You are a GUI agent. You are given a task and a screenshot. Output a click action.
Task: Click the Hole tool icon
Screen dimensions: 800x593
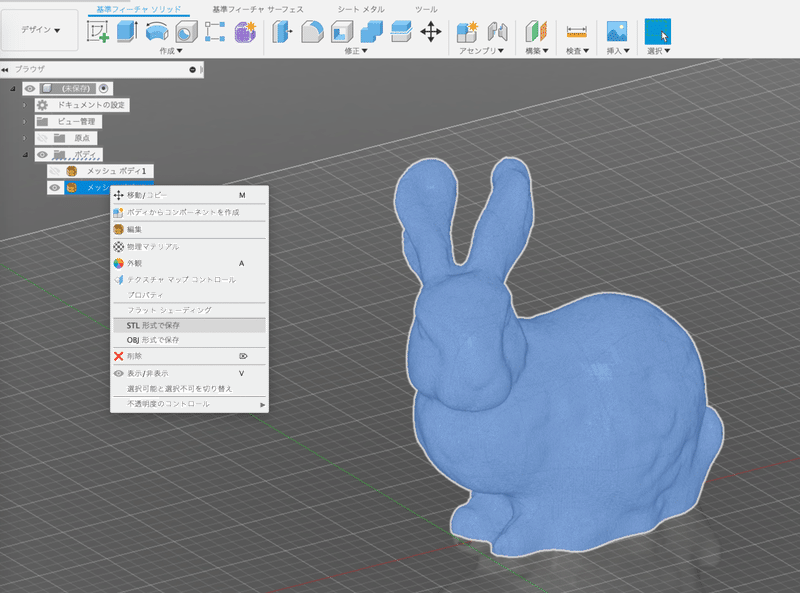pos(186,31)
